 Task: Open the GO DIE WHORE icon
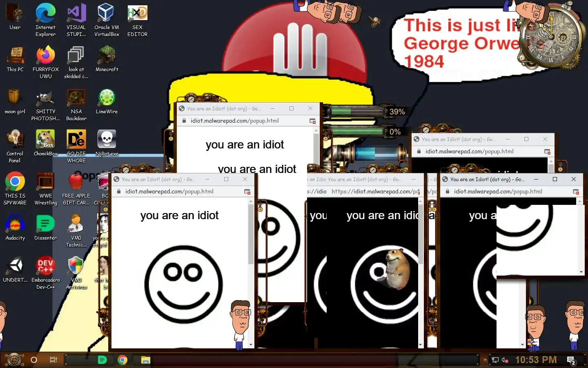point(76,146)
